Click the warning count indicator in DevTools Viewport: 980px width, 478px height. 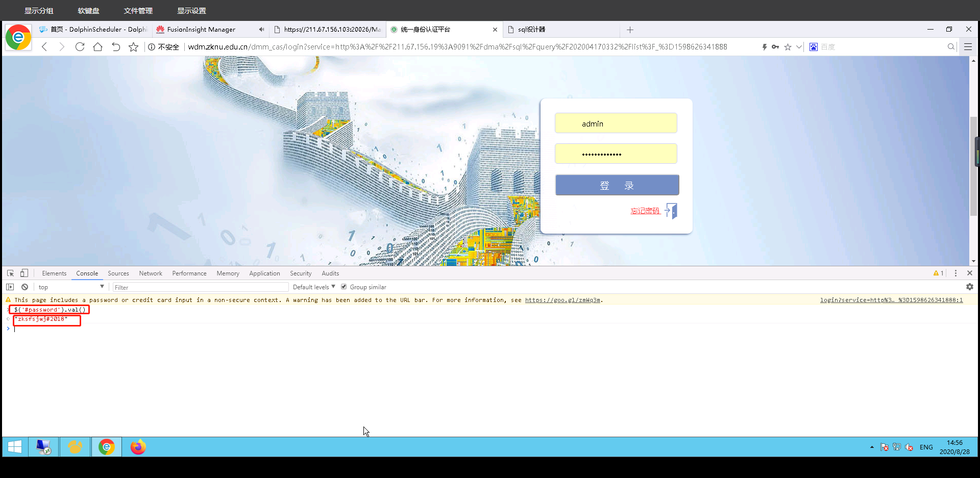point(938,273)
